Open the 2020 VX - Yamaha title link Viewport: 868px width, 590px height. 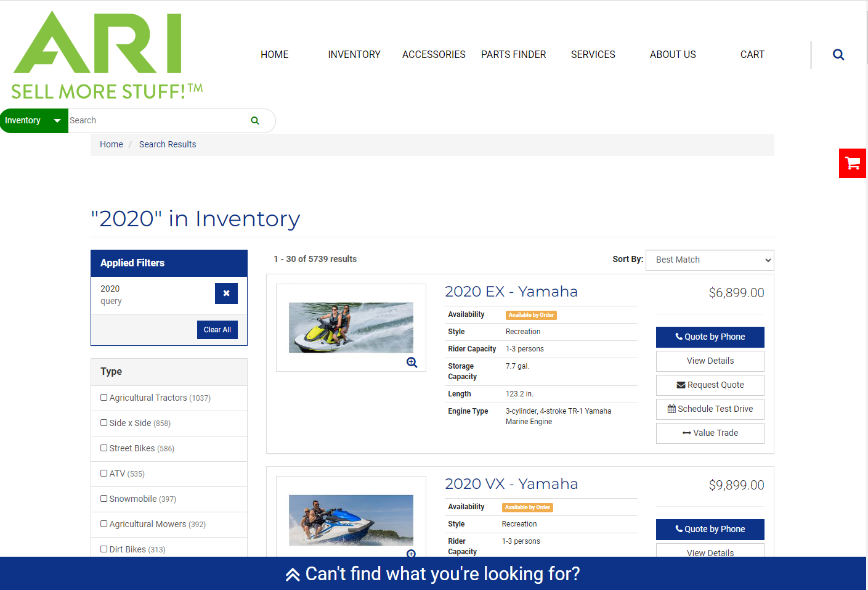(511, 484)
